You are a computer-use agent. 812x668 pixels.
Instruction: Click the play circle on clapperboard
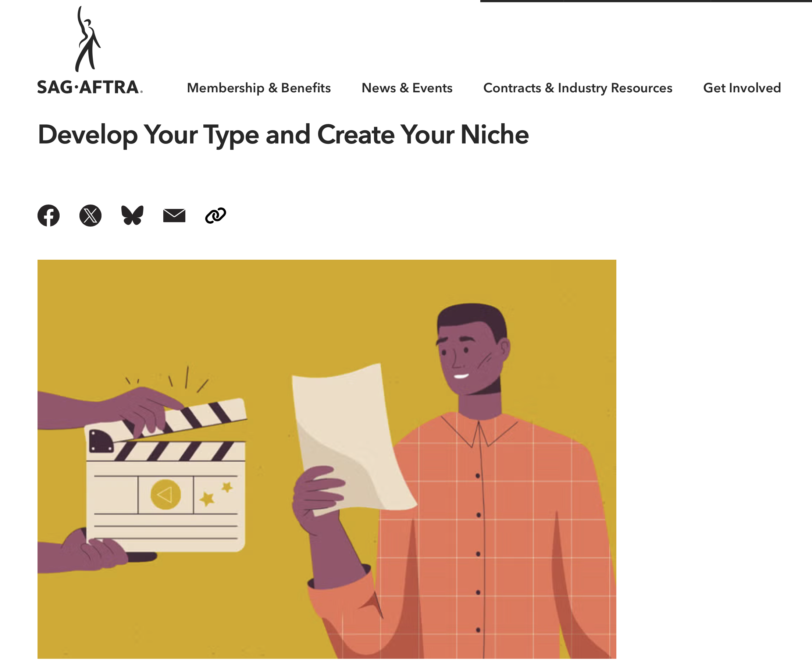point(165,494)
